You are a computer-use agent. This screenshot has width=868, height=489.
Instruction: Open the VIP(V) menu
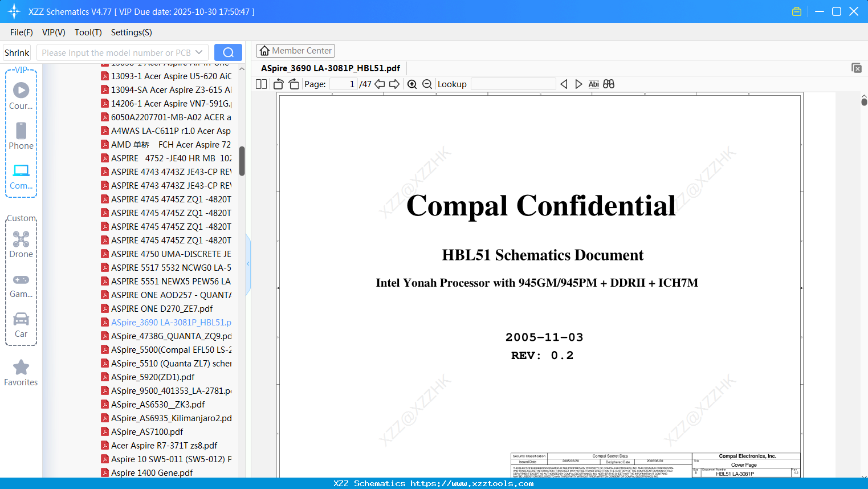point(54,32)
